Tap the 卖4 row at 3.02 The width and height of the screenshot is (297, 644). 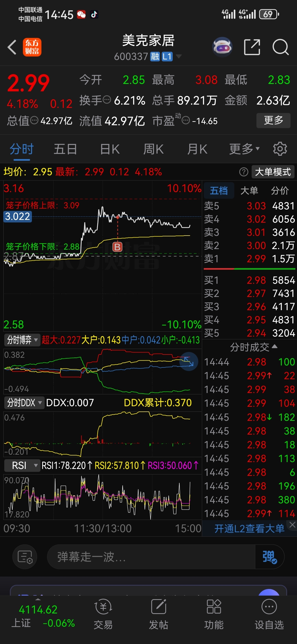tap(249, 219)
